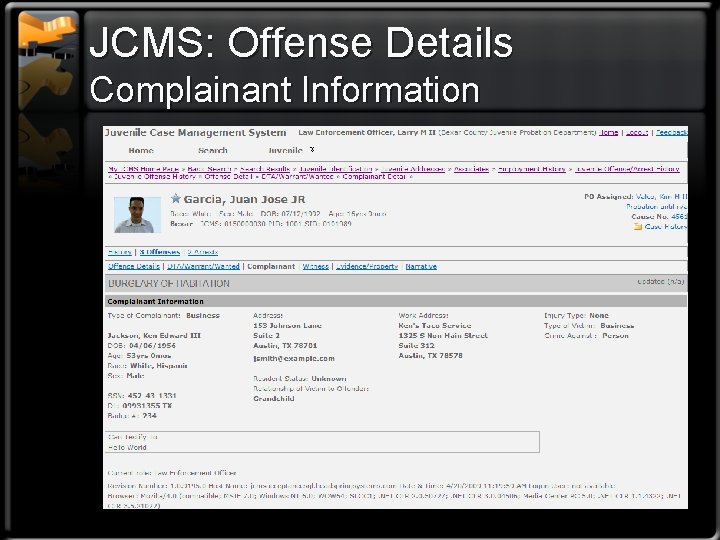Screen dimensions: 720x540
Task: Open the Home menu
Action: tap(141, 150)
